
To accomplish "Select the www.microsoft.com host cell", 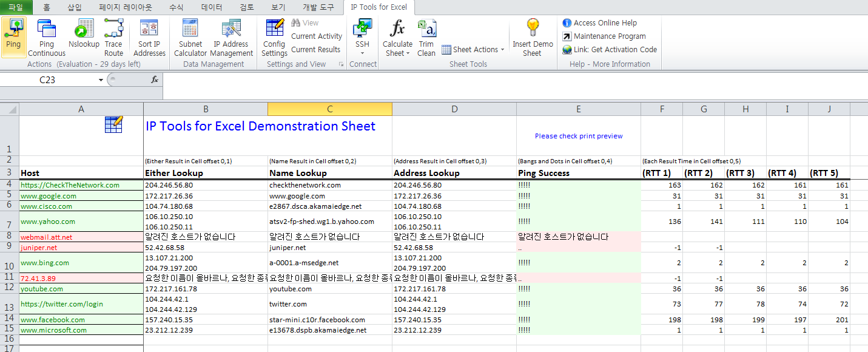I will pos(81,330).
